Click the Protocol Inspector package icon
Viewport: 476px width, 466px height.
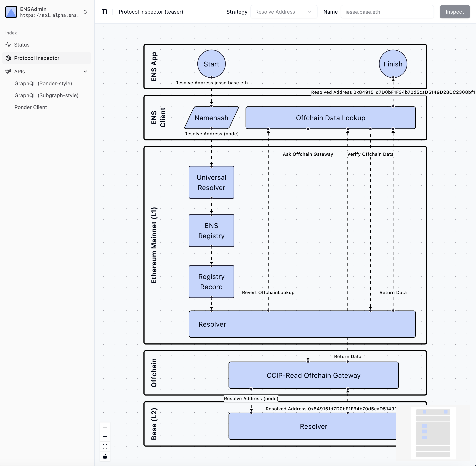(x=8, y=58)
